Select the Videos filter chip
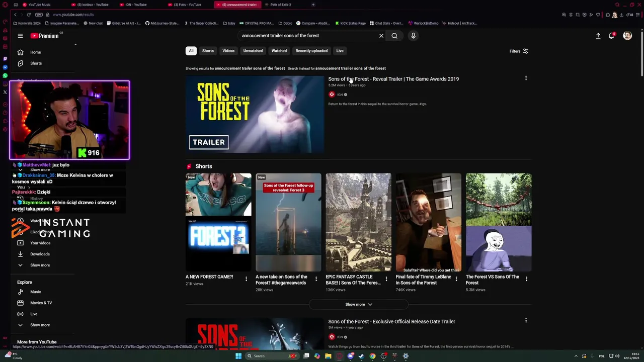This screenshot has width=644, height=362. pos(228,51)
